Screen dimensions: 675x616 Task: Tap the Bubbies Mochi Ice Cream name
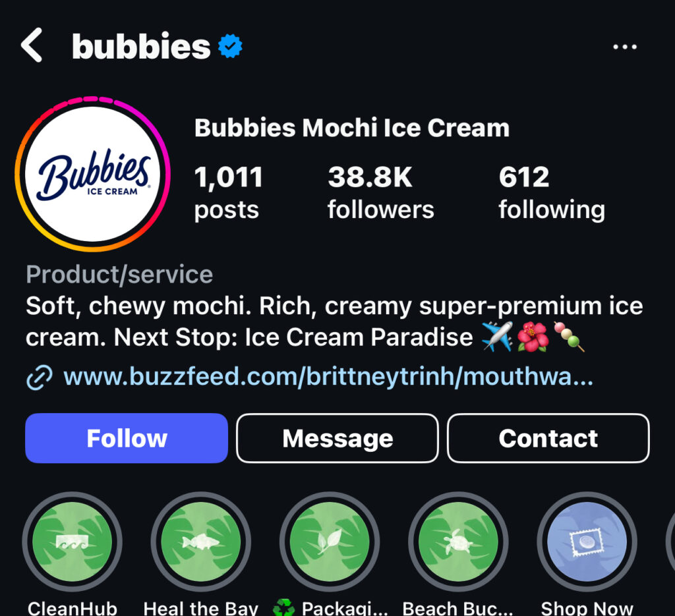pyautogui.click(x=352, y=128)
